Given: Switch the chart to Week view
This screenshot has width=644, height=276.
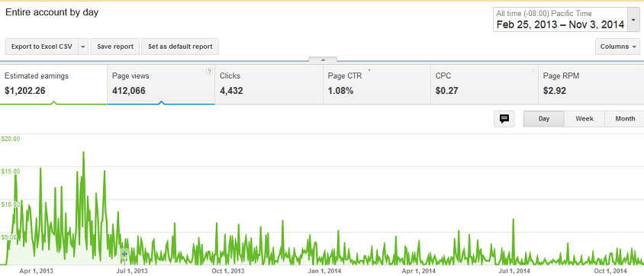Looking at the screenshot, I should 584,119.
